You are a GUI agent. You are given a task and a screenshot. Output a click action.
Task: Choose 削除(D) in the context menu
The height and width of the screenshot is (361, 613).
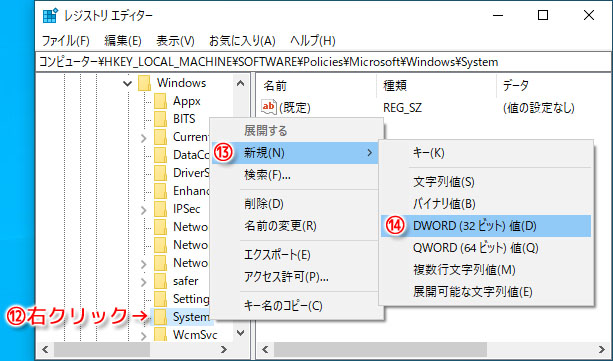click(x=296, y=204)
